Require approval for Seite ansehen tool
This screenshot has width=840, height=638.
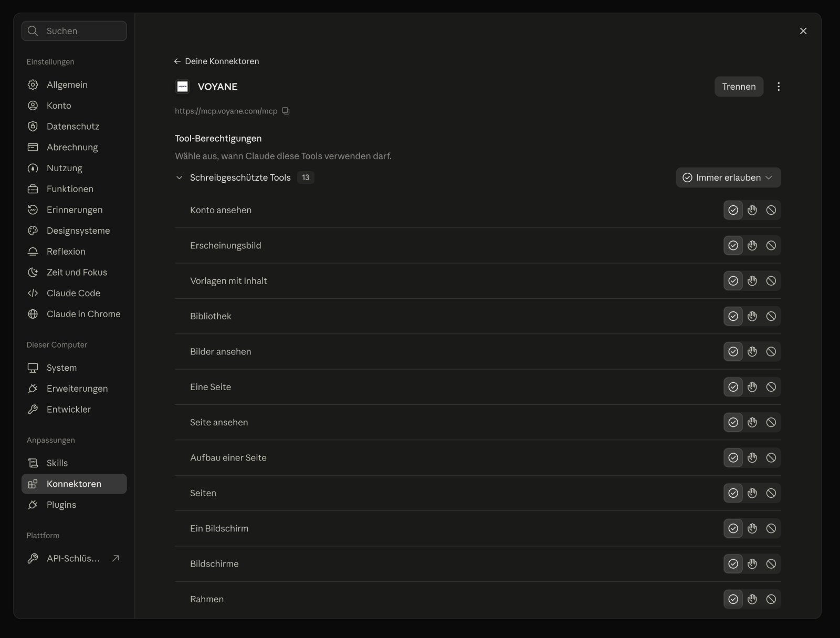(x=752, y=422)
